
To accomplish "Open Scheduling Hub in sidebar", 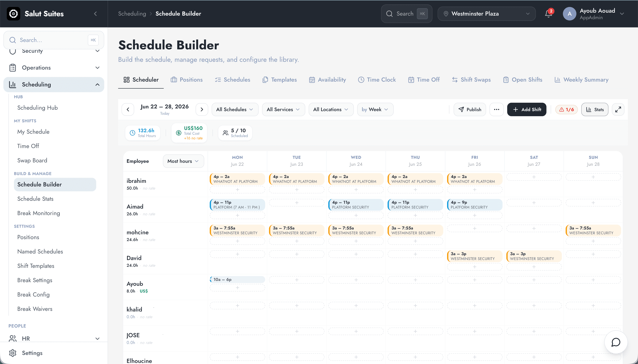I will coord(38,108).
